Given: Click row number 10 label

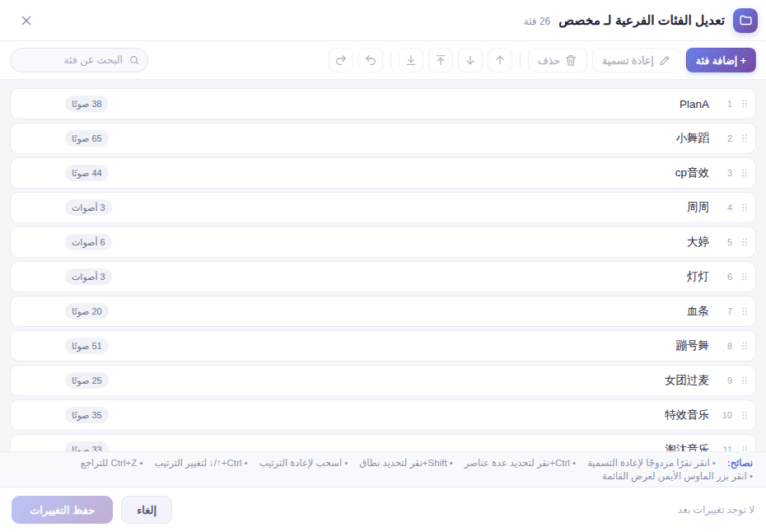Looking at the screenshot, I should pyautogui.click(x=727, y=415).
